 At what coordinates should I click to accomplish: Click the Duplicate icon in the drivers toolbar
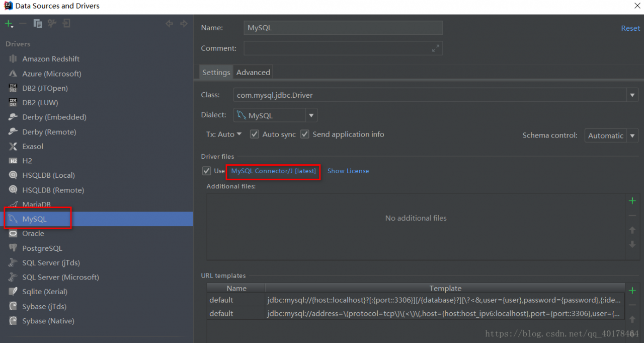click(37, 24)
